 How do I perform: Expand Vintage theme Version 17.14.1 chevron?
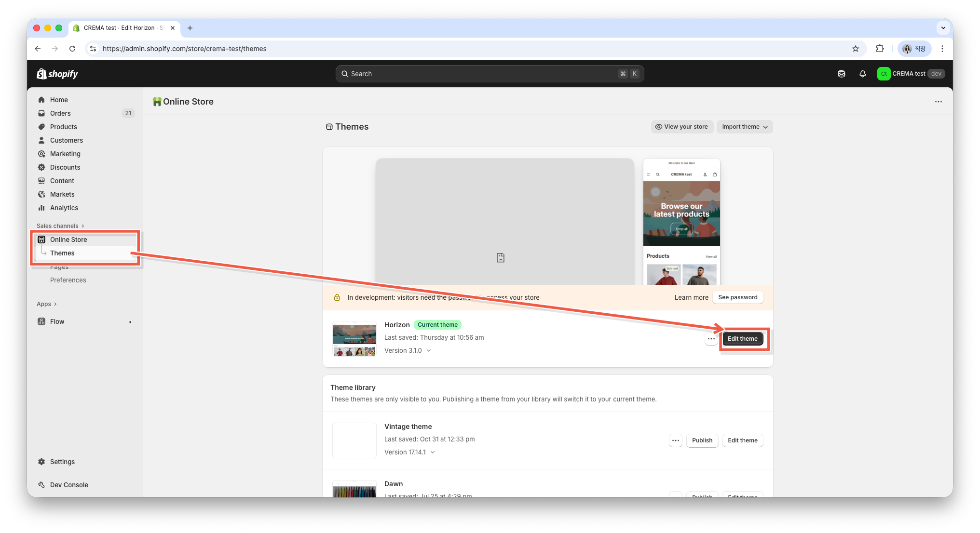pos(433,453)
